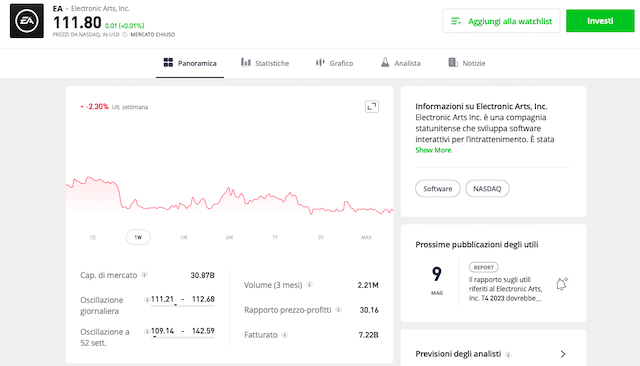
Task: Expand the price chart to fullscreen
Action: 371,106
